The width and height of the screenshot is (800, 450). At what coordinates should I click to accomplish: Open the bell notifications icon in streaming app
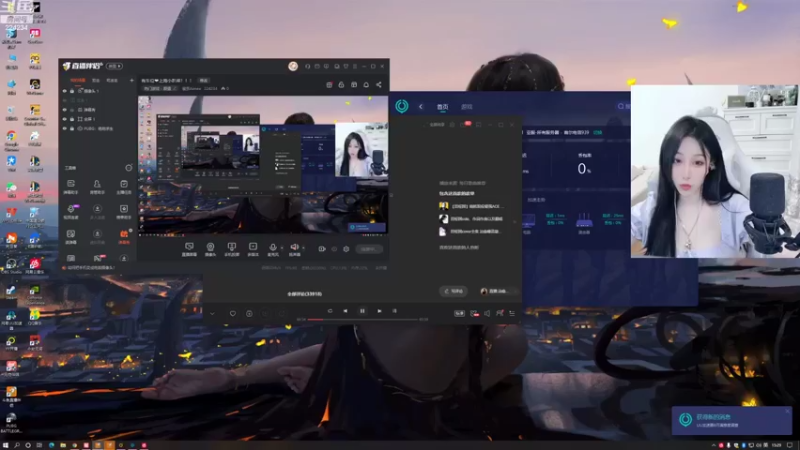coord(366,85)
